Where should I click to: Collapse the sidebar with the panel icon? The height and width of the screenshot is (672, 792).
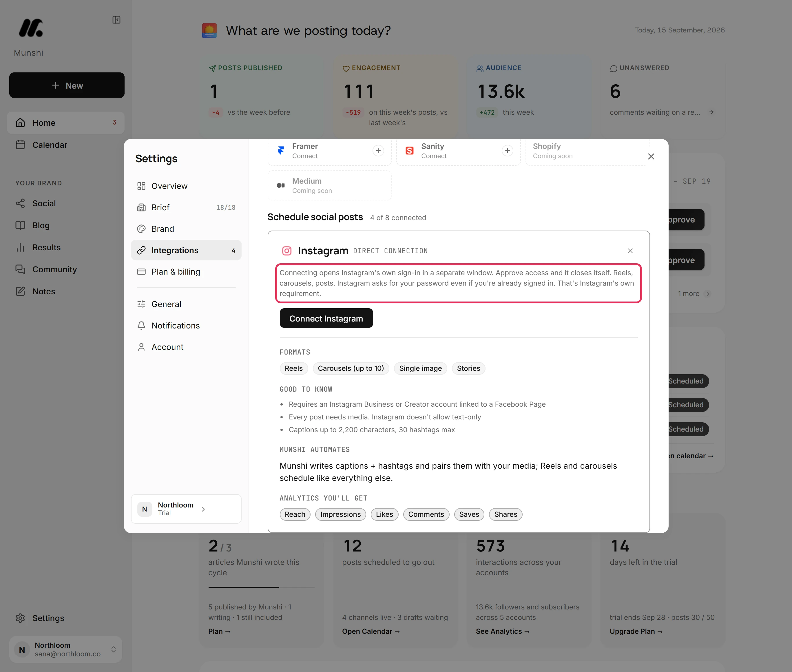pos(116,20)
